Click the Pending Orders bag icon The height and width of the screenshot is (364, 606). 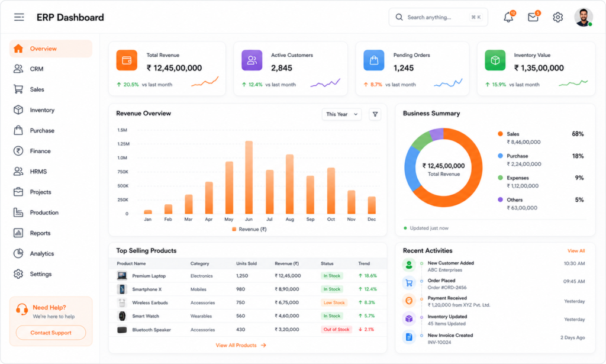374,60
